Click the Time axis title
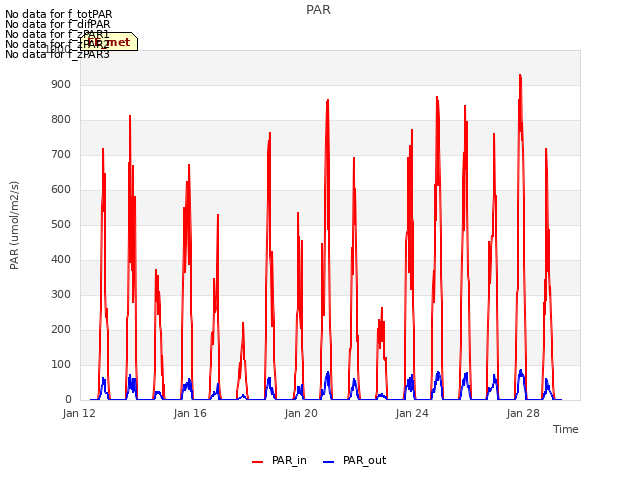This screenshot has height=480, width=640. pos(565,429)
